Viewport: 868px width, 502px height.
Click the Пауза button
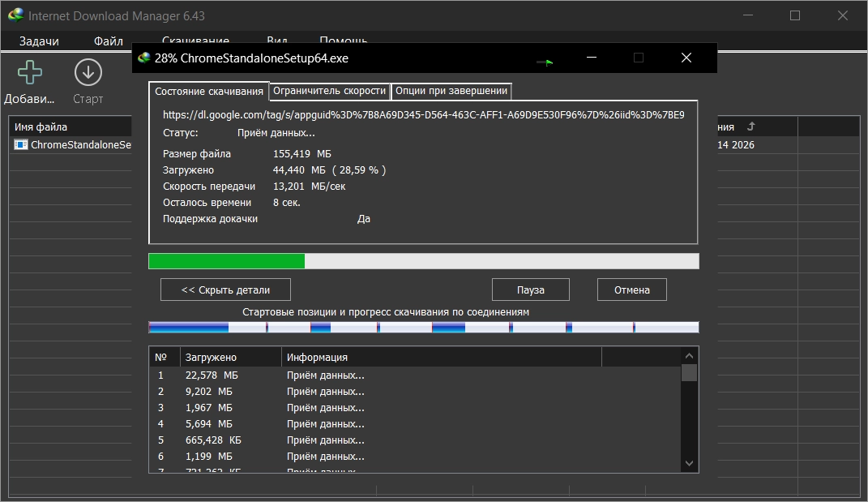coord(530,290)
